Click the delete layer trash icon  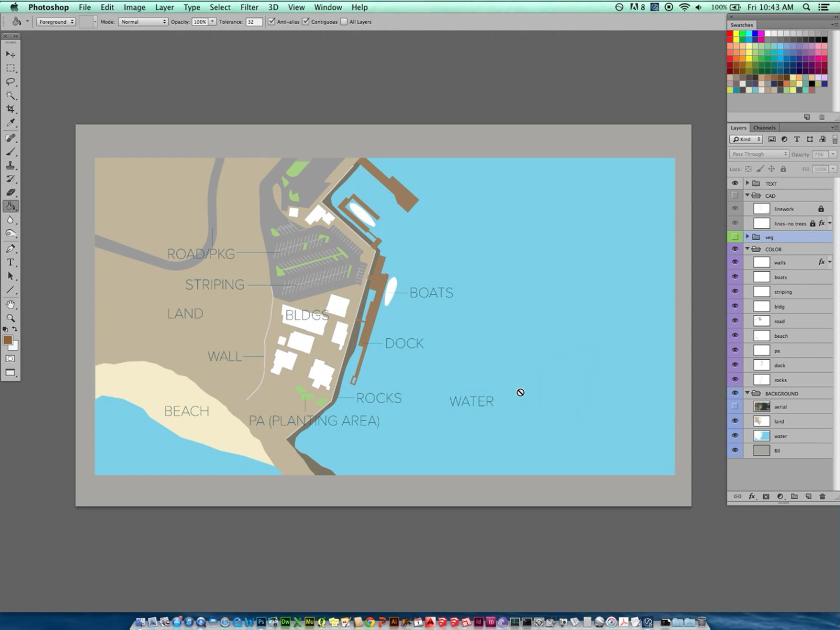click(822, 496)
